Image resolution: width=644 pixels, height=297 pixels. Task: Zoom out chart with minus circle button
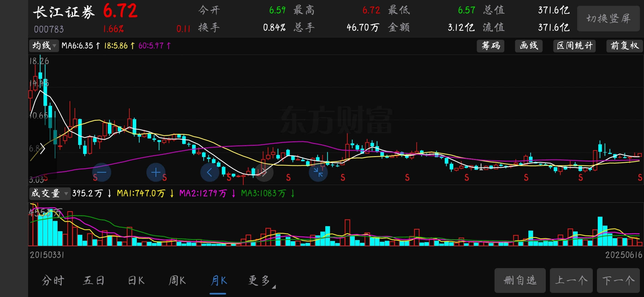tap(102, 172)
